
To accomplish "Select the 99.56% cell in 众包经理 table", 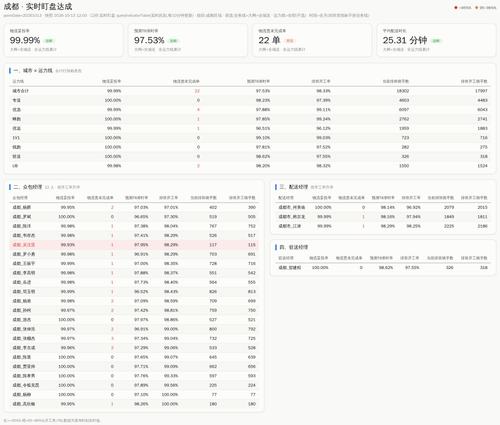I will (171, 385).
